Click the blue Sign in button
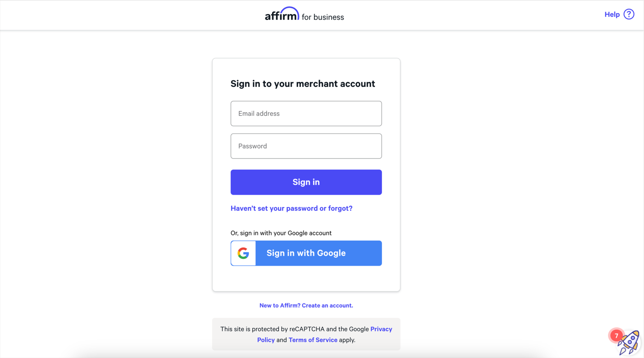 click(x=306, y=182)
